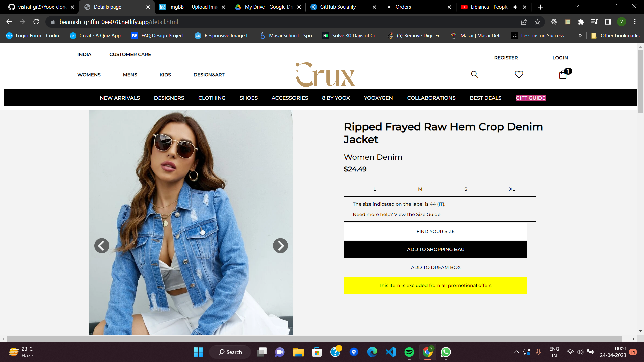Image resolution: width=644 pixels, height=362 pixels.
Task: Launch Spotify from the taskbar
Action: coord(409,352)
